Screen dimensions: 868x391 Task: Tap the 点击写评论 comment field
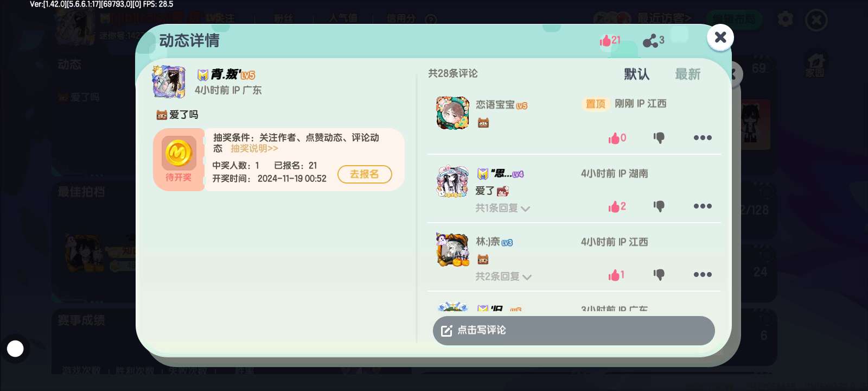(573, 330)
